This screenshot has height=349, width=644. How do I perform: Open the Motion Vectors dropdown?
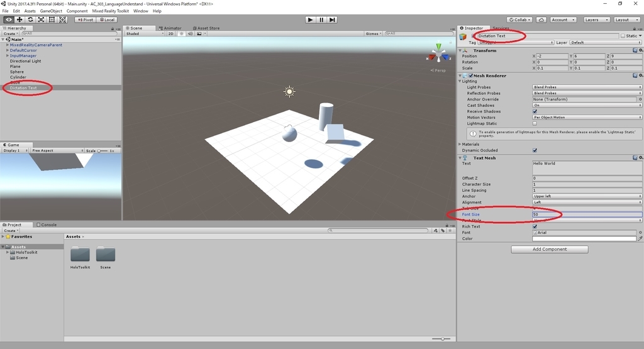click(x=587, y=118)
